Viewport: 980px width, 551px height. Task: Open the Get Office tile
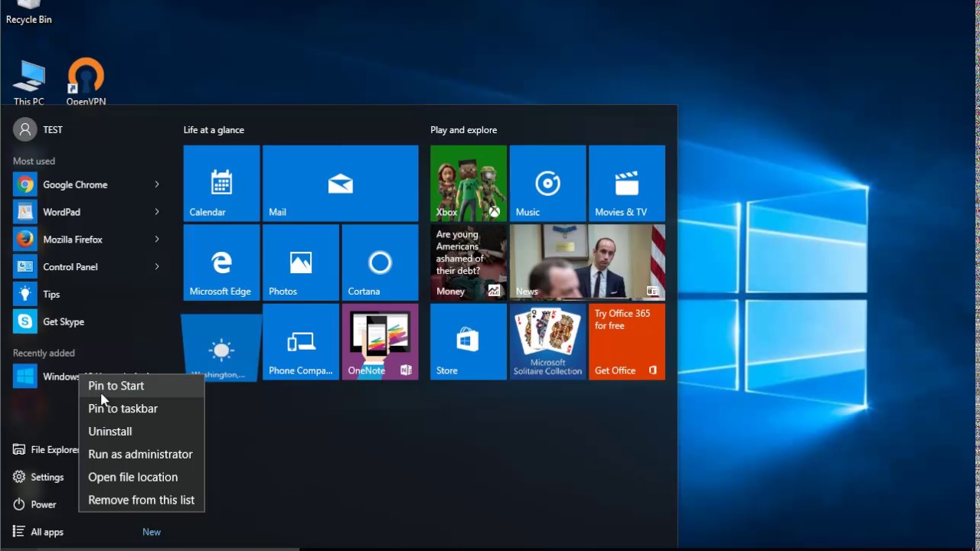coord(627,341)
